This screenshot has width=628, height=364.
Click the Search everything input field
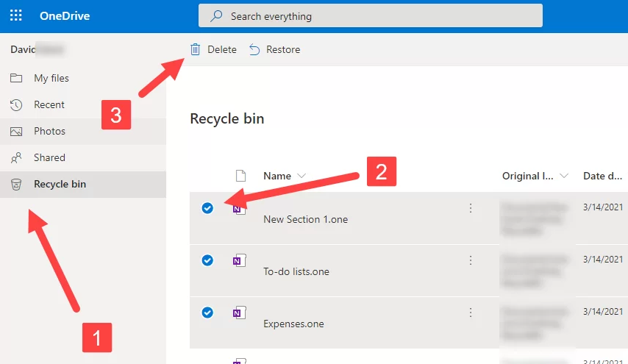click(x=371, y=15)
